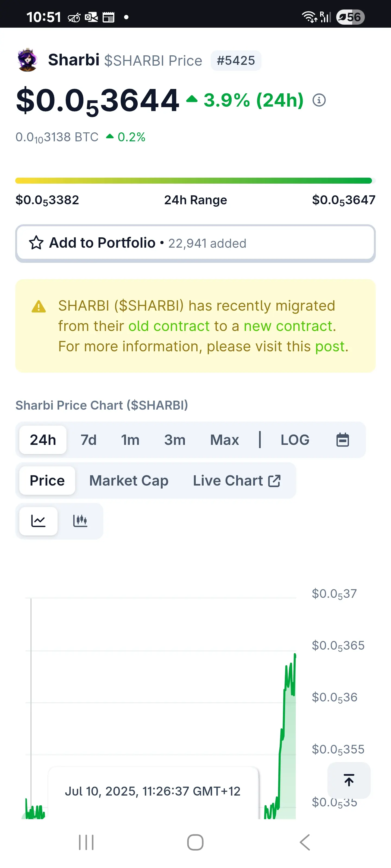
Task: Select the 24h chart timeframe
Action: pos(43,440)
